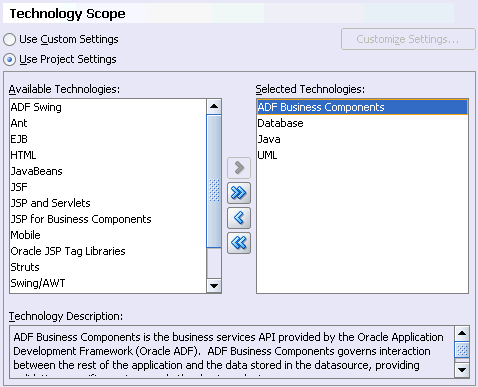Click the single right arrow add button
The image size is (478, 387).
pyautogui.click(x=239, y=168)
